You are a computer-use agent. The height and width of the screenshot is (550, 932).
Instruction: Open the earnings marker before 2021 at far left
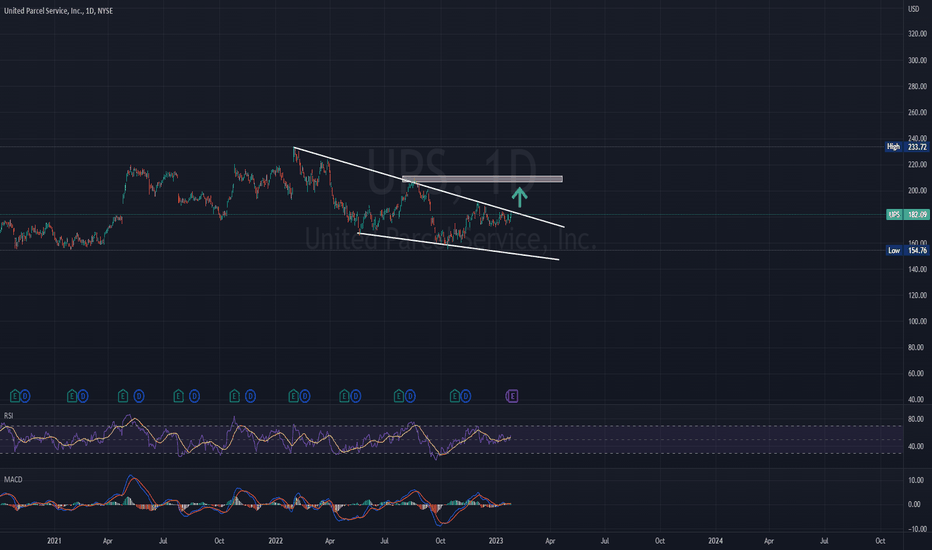click(15, 396)
